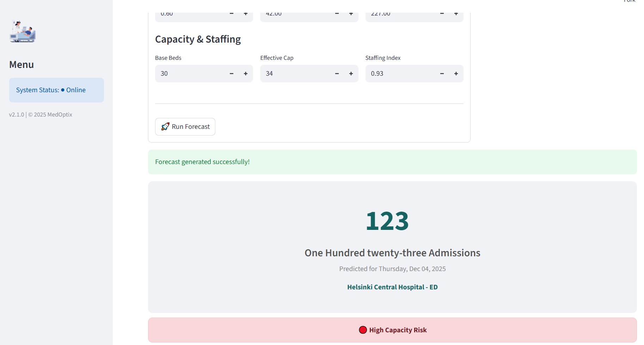The height and width of the screenshot is (345, 644).
Task: Click the hospital bed logo image
Action: [23, 32]
